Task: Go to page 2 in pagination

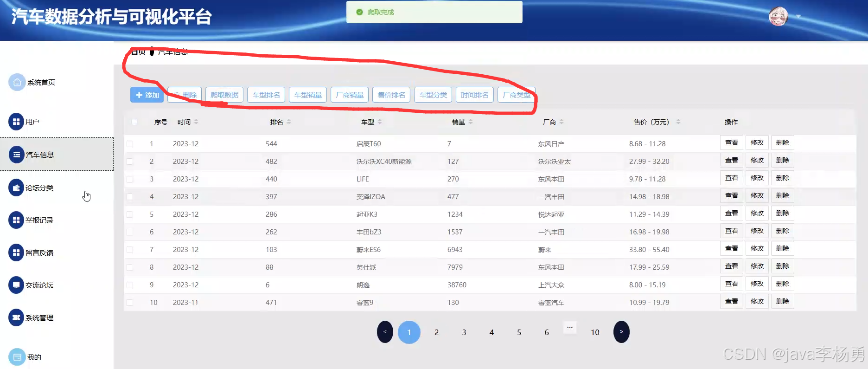Action: [x=436, y=332]
